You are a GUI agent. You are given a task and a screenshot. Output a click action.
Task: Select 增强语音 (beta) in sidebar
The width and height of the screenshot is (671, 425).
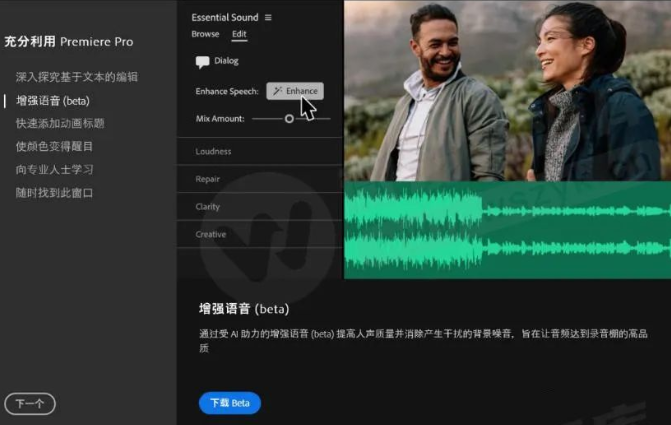click(x=53, y=101)
